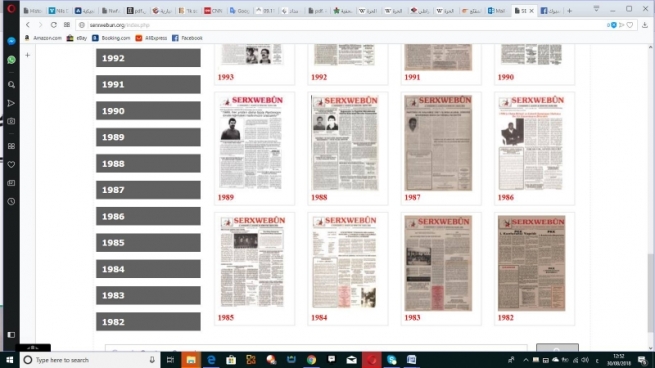655x368 pixels.
Task: Select the 1990 year button
Action: tap(148, 111)
